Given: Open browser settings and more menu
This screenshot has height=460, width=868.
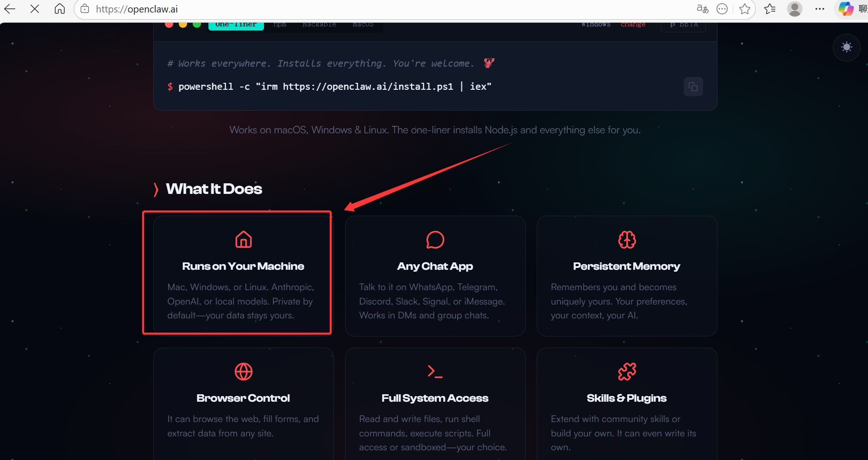Looking at the screenshot, I should click(x=820, y=9).
